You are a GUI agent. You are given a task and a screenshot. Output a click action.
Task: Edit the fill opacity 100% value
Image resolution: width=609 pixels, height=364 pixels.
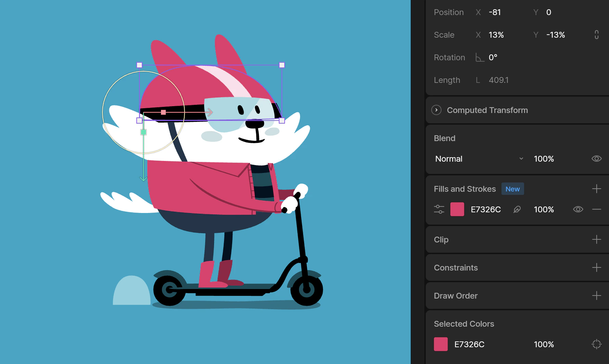544,209
